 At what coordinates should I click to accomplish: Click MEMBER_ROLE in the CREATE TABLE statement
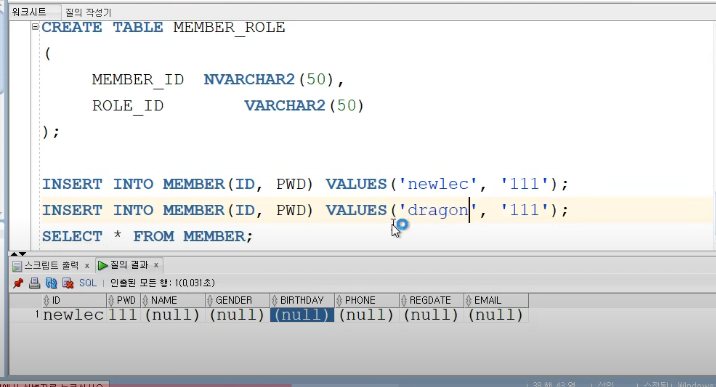[x=229, y=28]
